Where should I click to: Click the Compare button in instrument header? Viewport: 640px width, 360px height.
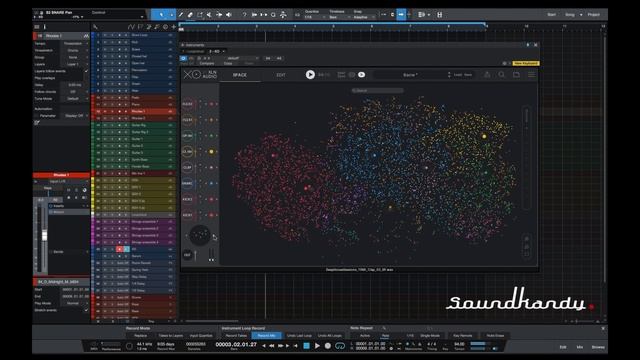[x=207, y=63]
